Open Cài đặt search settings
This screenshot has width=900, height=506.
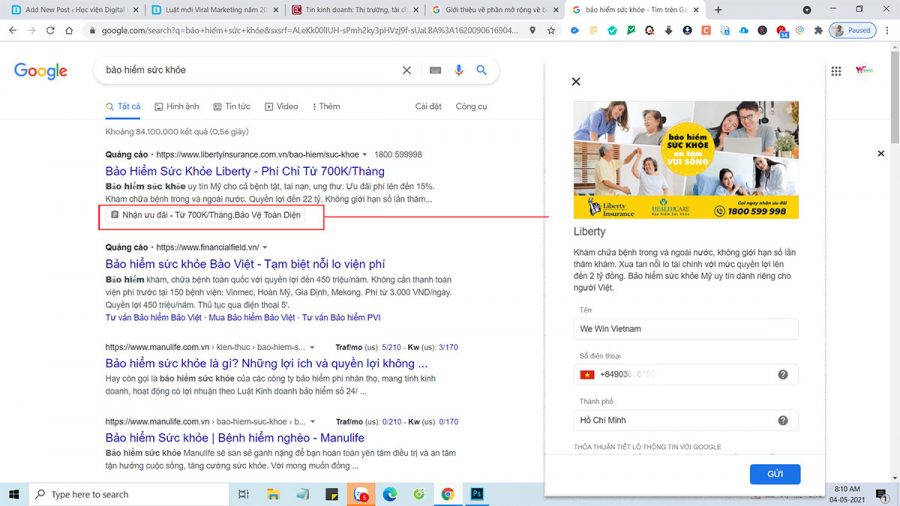428,106
